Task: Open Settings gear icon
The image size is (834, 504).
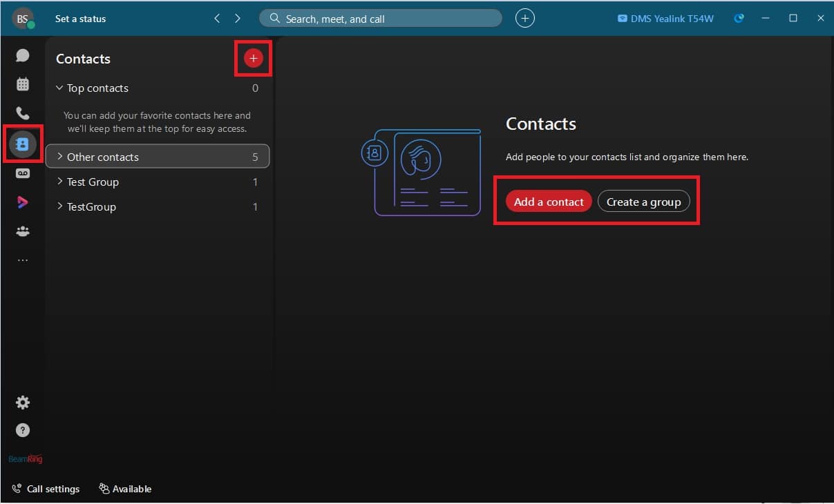Action: point(23,403)
